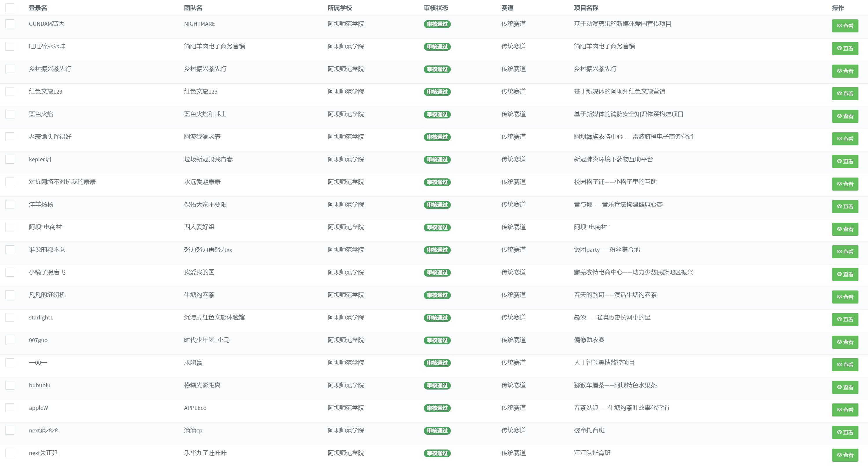Select checkbox for 蓝色火焰 row

click(10, 114)
